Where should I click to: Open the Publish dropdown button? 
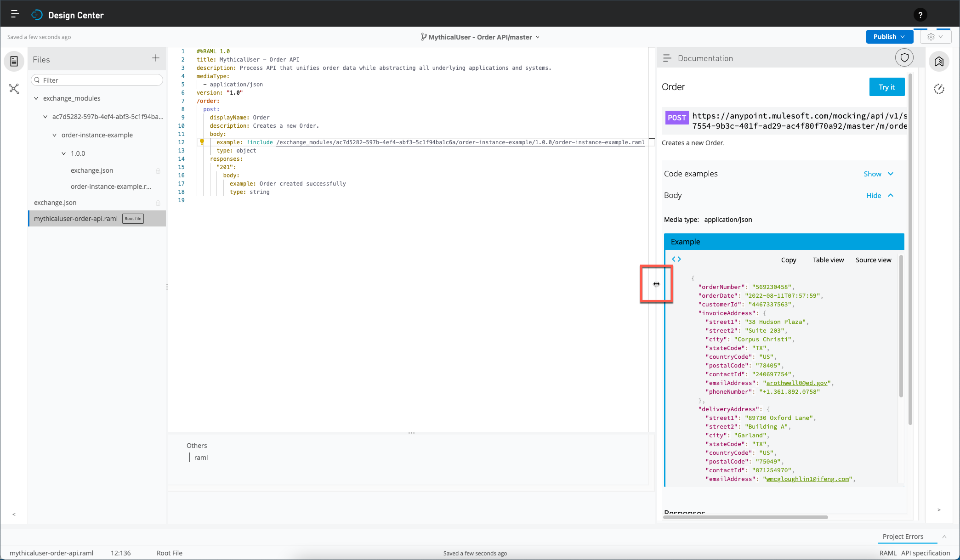point(889,37)
